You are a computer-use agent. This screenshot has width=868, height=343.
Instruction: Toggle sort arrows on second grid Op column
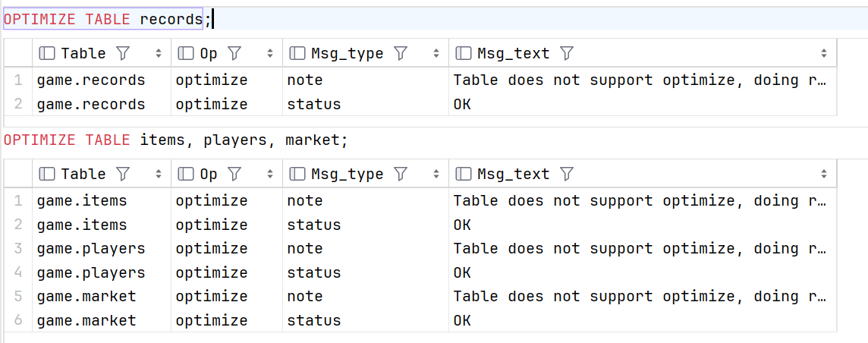click(x=270, y=175)
